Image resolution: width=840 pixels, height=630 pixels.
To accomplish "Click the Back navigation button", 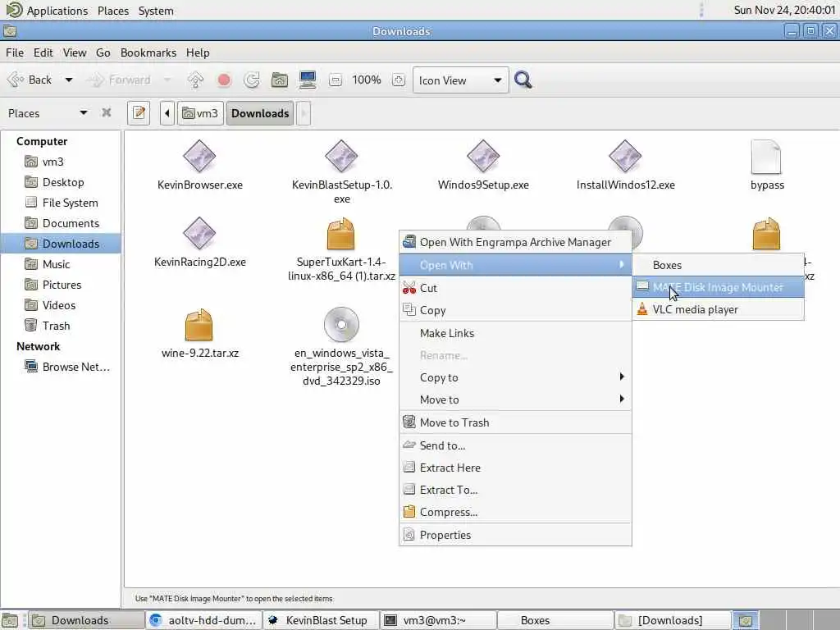I will pyautogui.click(x=30, y=80).
